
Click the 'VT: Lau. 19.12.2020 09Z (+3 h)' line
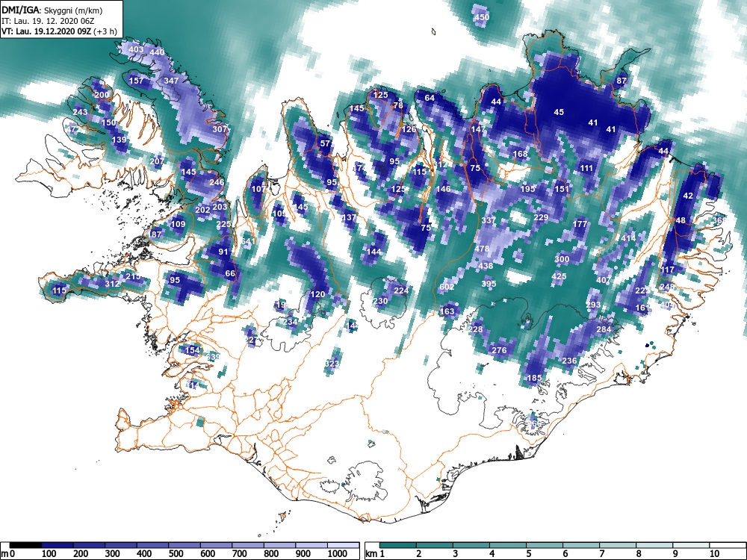59,32
